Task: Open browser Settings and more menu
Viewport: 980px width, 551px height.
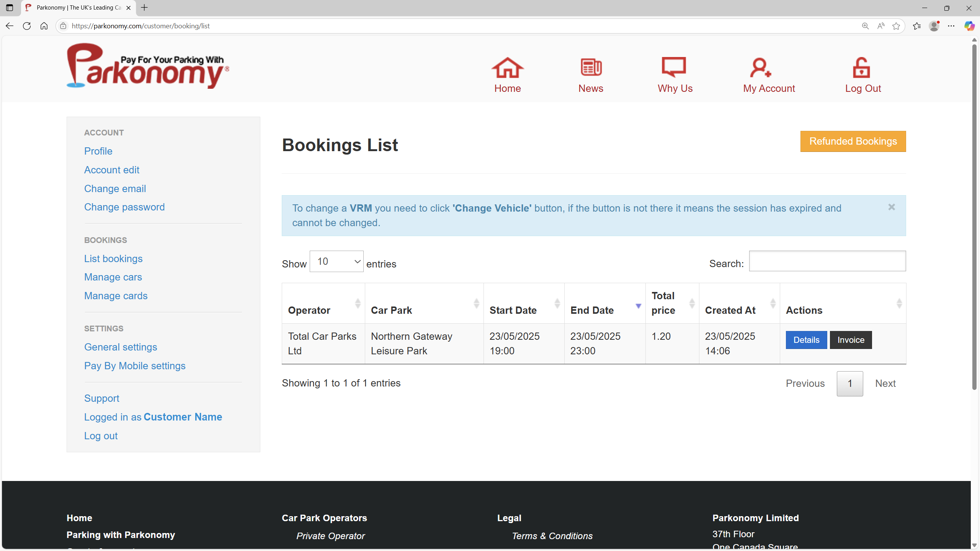Action: (951, 26)
